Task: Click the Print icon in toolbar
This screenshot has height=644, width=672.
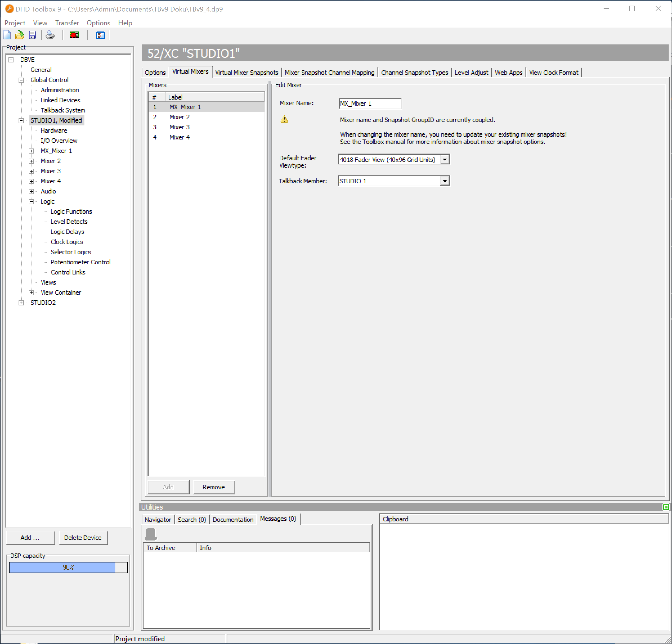Action: (x=50, y=35)
